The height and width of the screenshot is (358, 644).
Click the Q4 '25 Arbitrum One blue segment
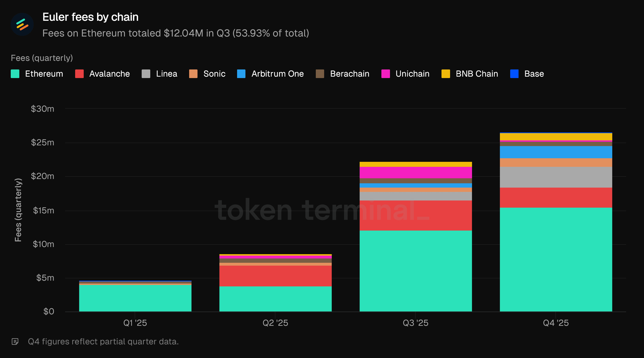pyautogui.click(x=556, y=152)
